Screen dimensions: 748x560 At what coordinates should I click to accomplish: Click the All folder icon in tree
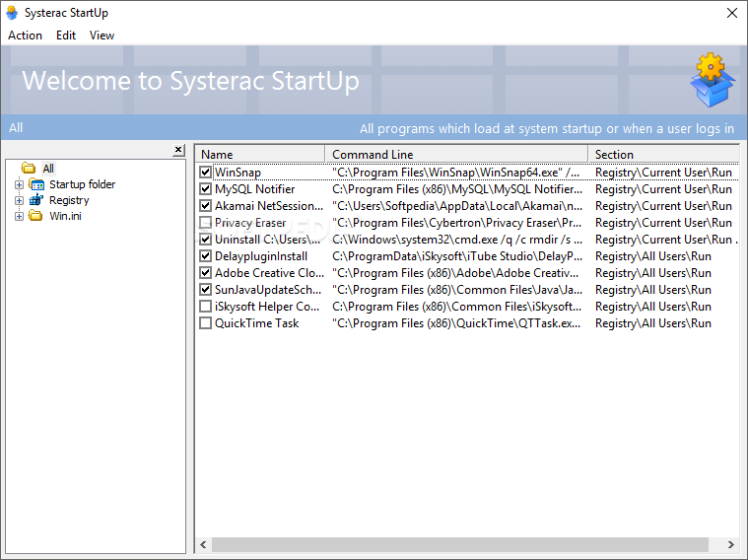tap(29, 168)
